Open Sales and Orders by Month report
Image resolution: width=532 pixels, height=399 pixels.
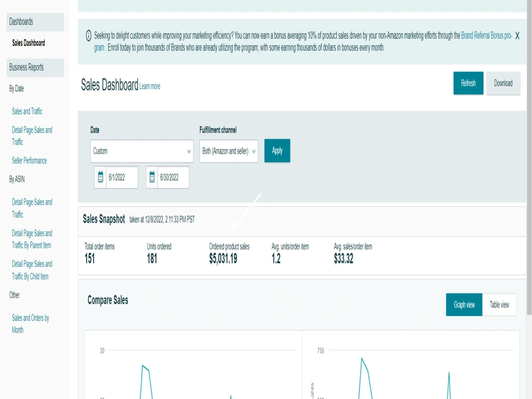(x=30, y=323)
